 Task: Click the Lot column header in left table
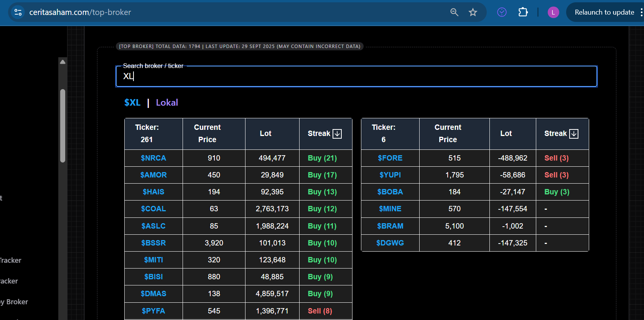pos(265,134)
